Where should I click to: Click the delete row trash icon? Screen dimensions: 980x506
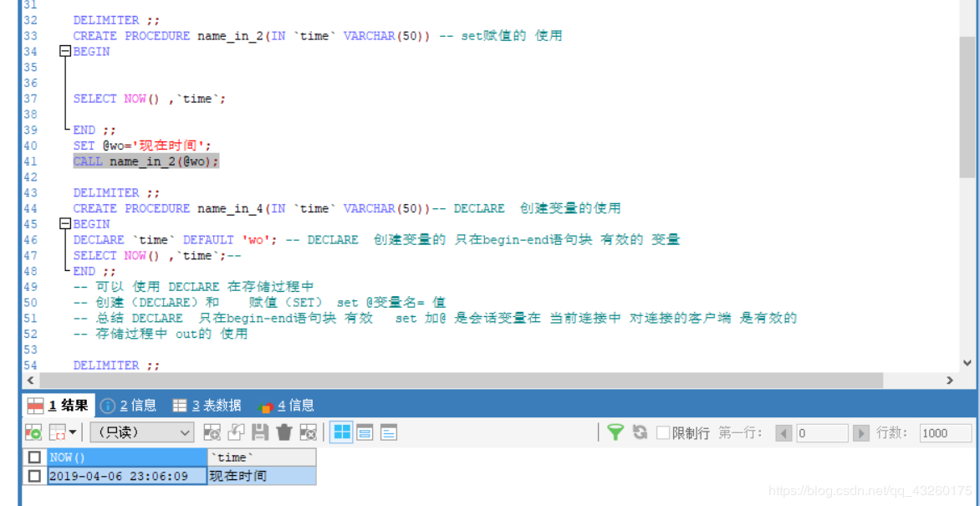tap(284, 432)
